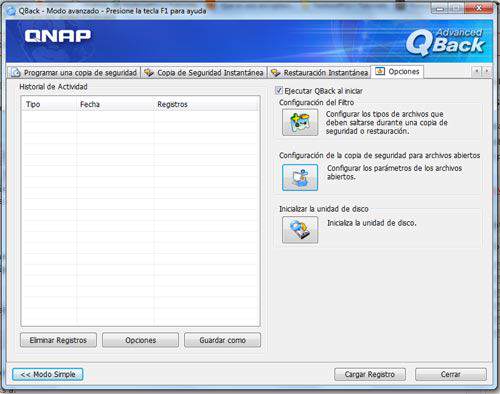
Task: Click the QNAP logo in banner
Action: [58, 36]
